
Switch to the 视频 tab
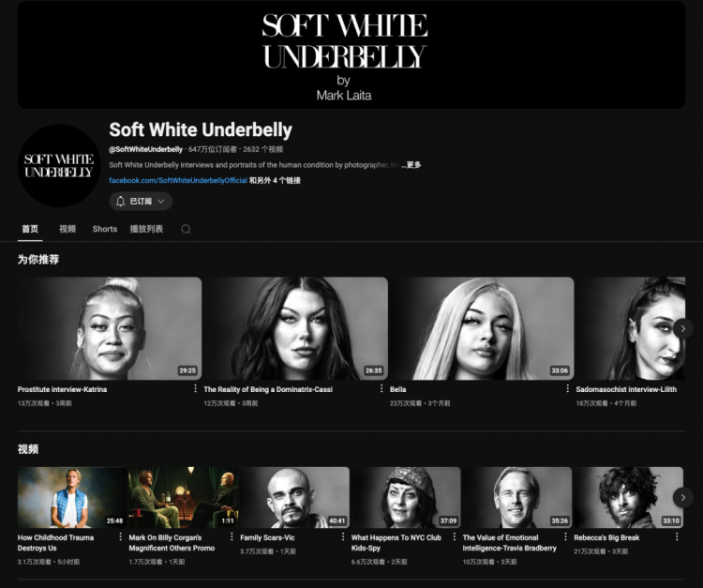67,229
